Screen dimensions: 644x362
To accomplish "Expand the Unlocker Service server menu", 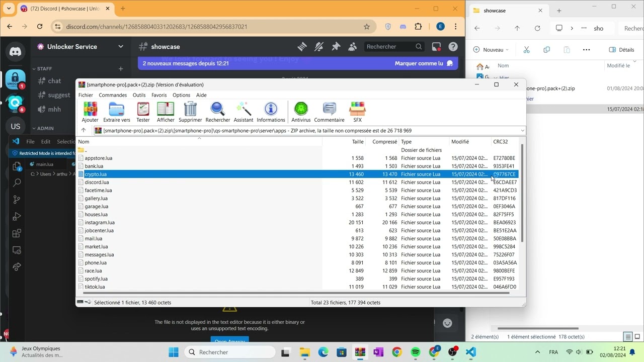I will click(x=121, y=47).
